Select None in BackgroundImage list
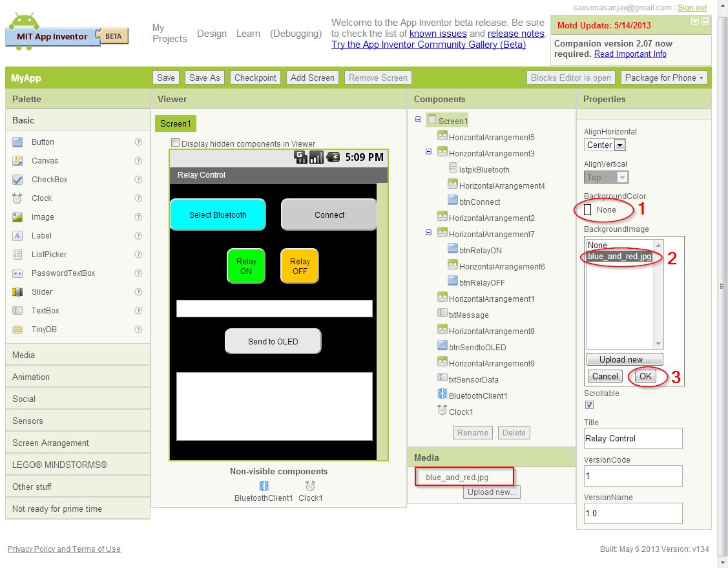This screenshot has width=728, height=568. (x=597, y=245)
